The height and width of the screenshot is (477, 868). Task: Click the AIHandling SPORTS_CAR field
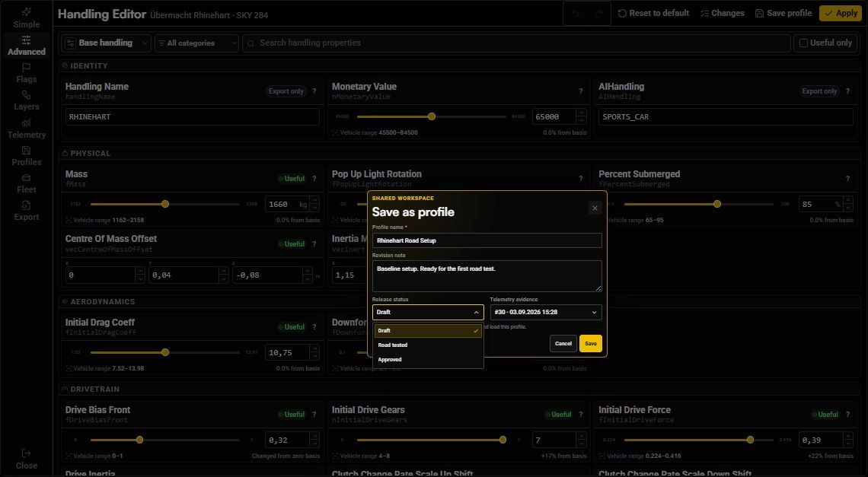pyautogui.click(x=726, y=116)
